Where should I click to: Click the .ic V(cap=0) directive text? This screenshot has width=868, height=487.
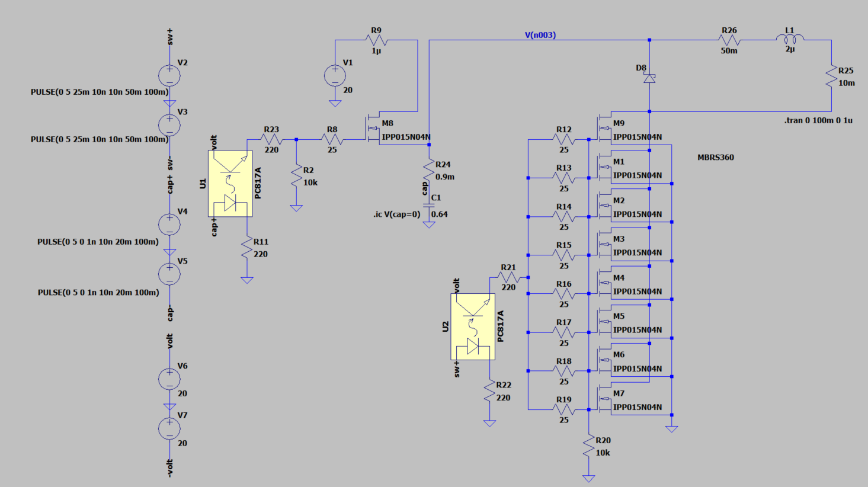(396, 214)
